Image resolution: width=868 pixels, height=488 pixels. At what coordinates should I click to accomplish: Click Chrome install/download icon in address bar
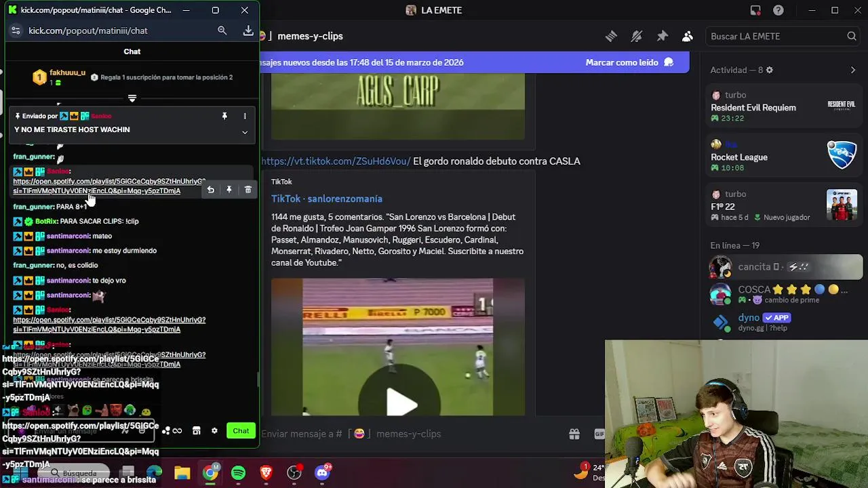248,30
